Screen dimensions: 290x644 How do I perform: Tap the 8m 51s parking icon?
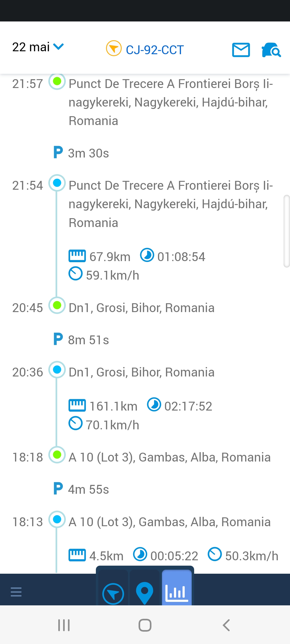tap(58, 339)
